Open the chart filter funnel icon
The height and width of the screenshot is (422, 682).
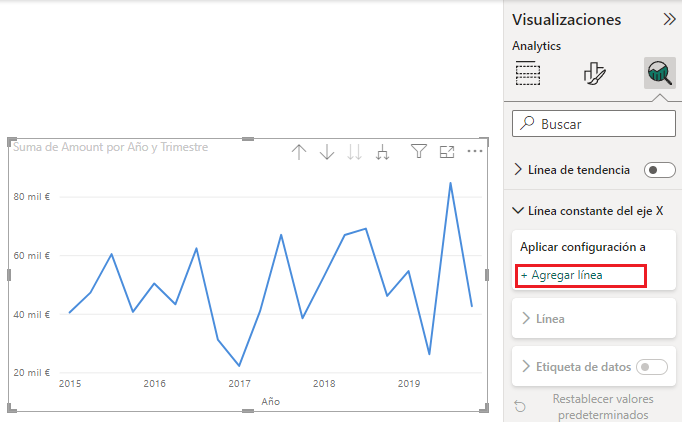click(x=419, y=152)
